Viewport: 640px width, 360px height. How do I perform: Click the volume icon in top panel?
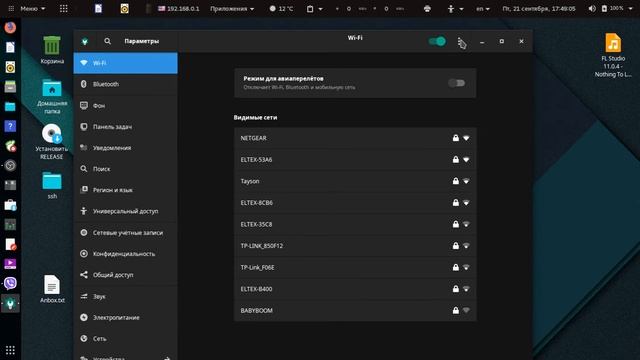tap(592, 8)
